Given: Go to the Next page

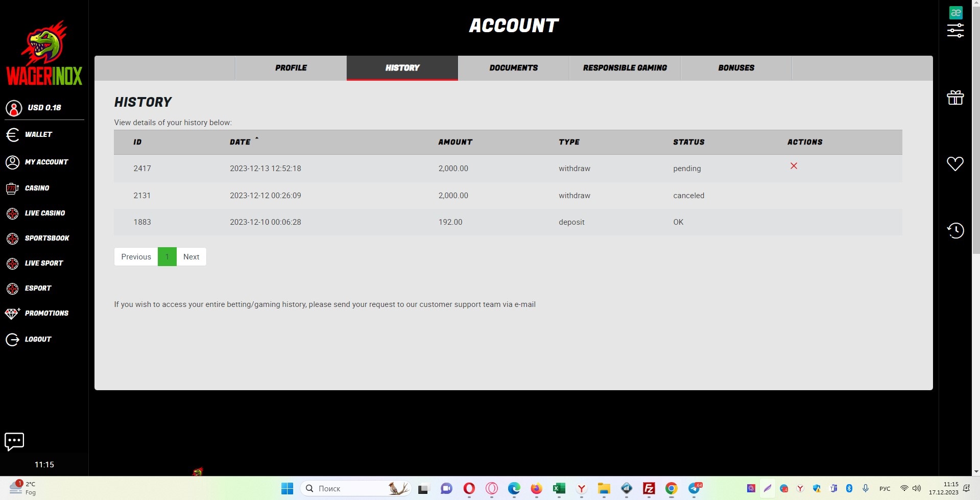Looking at the screenshot, I should tap(192, 257).
